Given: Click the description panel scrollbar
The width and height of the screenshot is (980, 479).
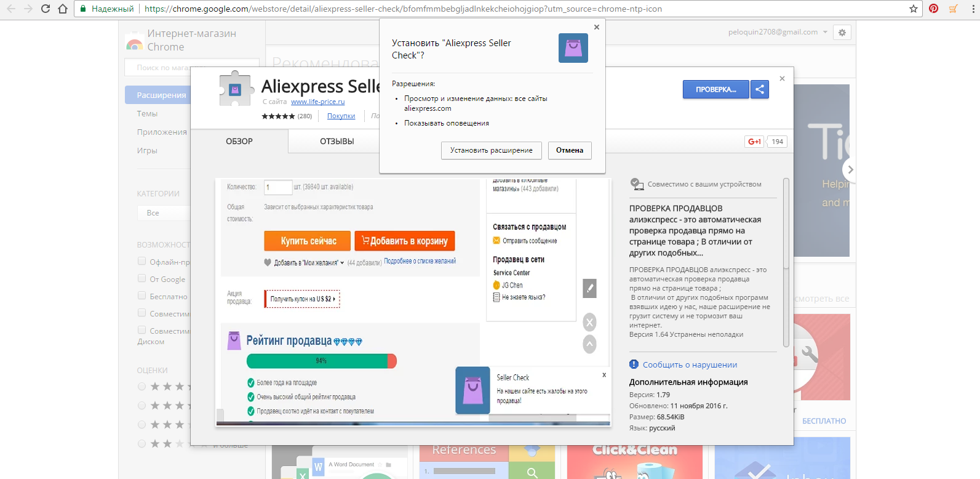Looking at the screenshot, I should 786,223.
